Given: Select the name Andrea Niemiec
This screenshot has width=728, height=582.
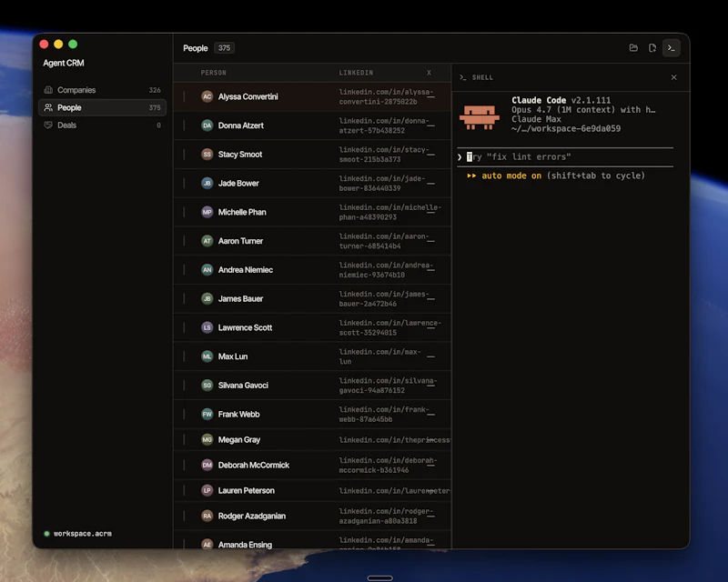Looking at the screenshot, I should [x=245, y=270].
